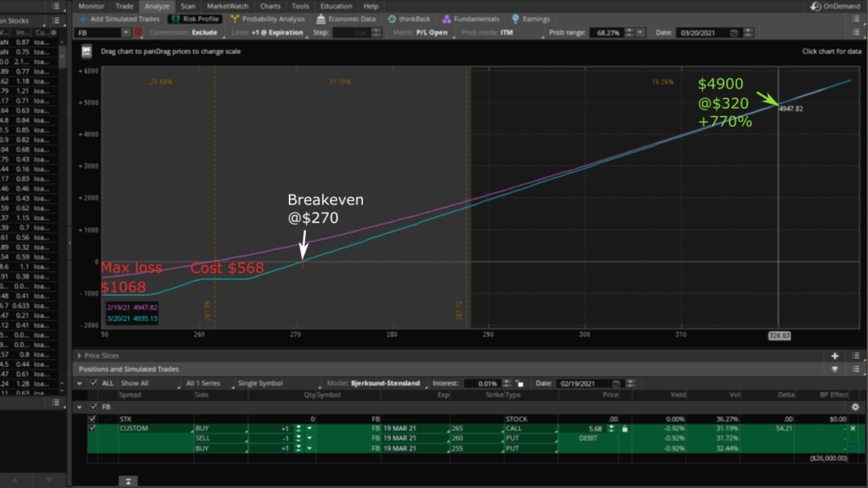
Task: Open the All 1 Series dropdown
Action: pos(209,383)
